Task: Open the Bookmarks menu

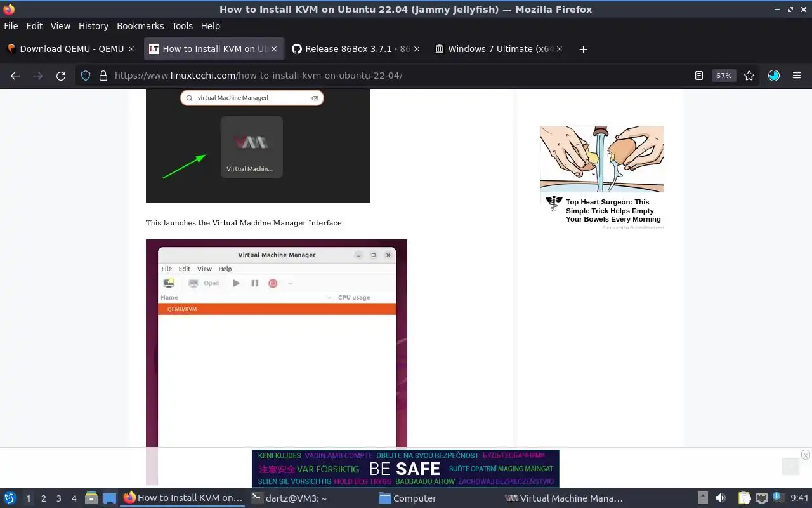Action: pyautogui.click(x=140, y=26)
